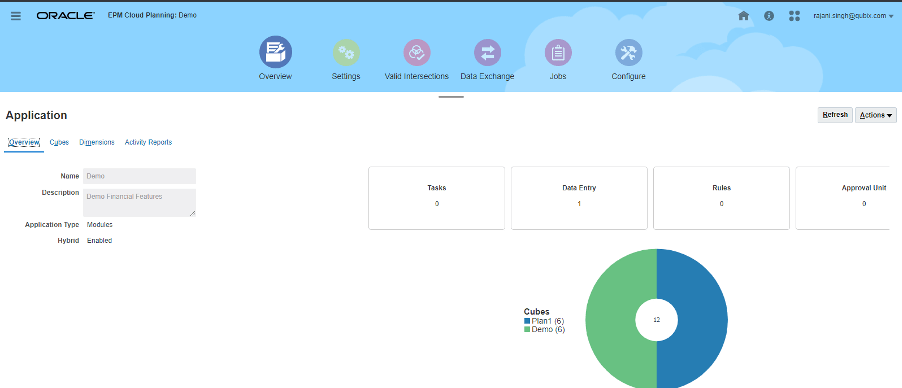
Task: Open the hamburger navigator menu
Action: pyautogui.click(x=16, y=16)
